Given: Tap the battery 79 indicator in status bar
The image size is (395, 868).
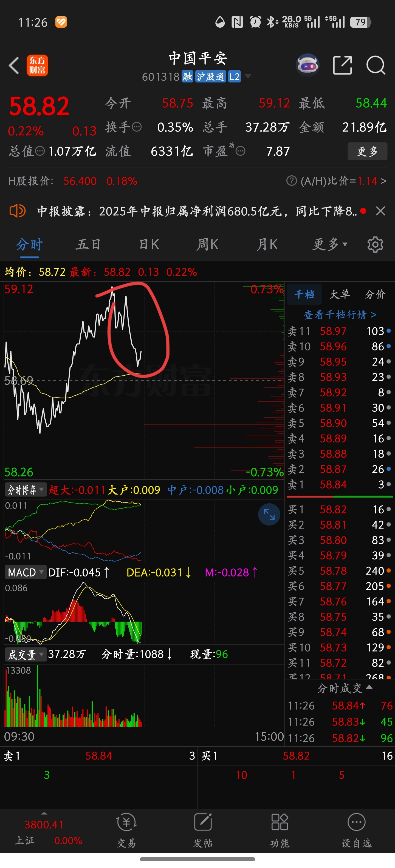Looking at the screenshot, I should pos(361,22).
